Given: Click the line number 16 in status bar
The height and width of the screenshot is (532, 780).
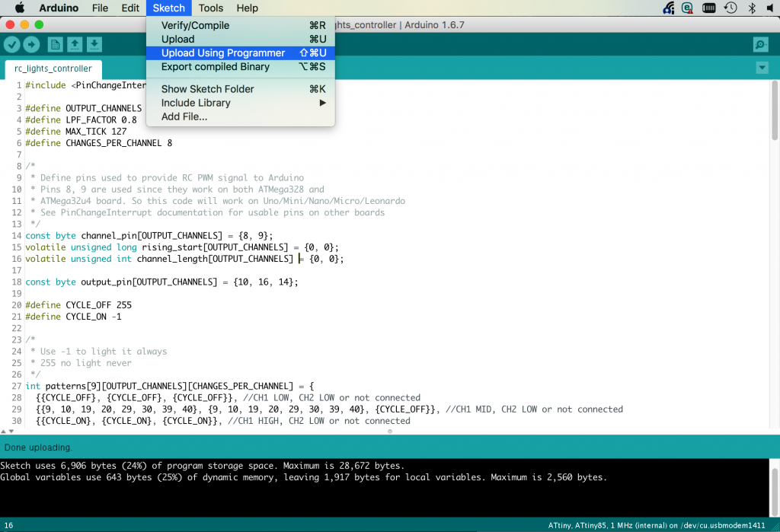Looking at the screenshot, I should [x=9, y=526].
